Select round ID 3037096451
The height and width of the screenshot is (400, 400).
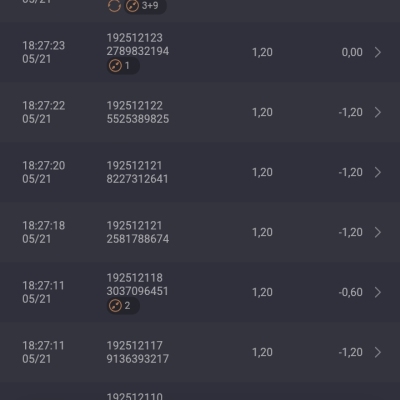tap(137, 291)
